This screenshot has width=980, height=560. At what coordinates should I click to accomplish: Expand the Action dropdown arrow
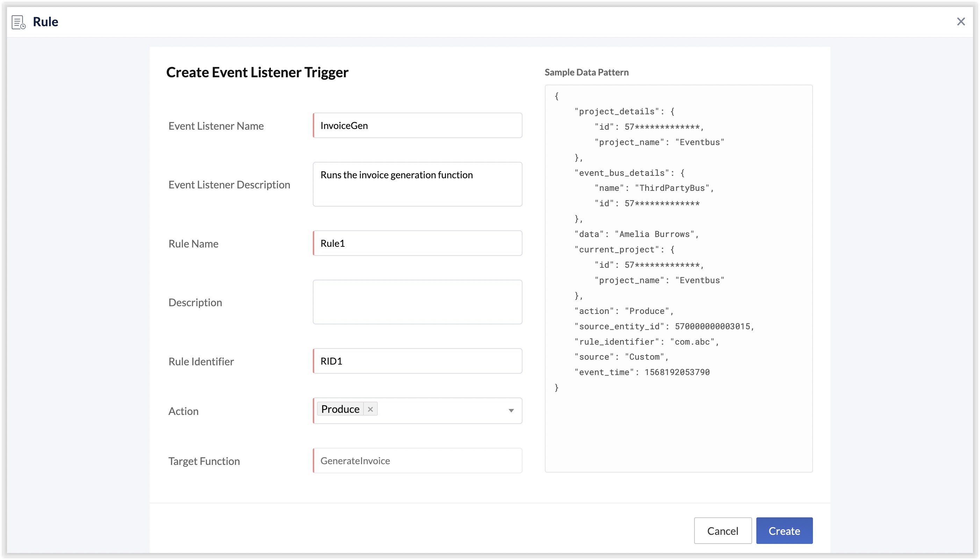click(511, 410)
